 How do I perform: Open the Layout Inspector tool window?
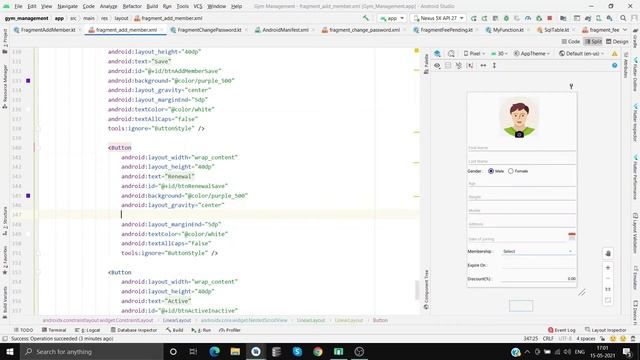point(605,330)
